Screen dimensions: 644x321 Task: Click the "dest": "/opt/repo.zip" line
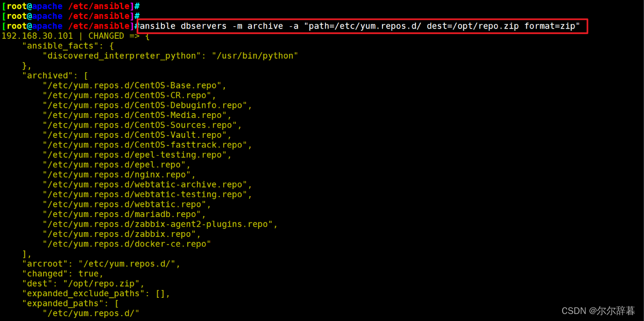83,283
